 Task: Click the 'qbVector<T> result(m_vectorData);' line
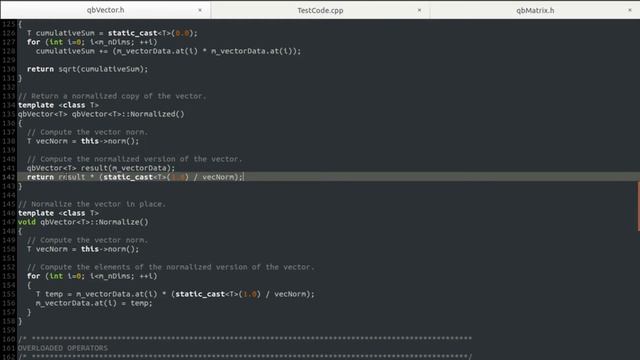point(101,168)
